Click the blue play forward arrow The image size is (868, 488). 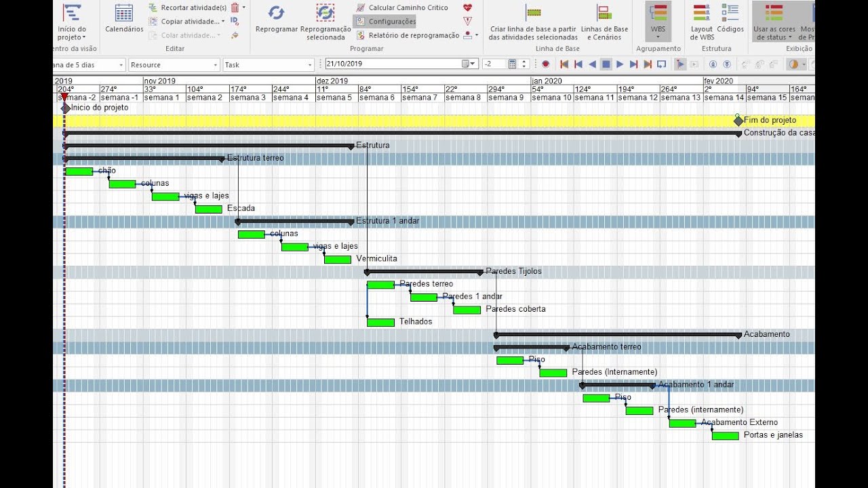(x=620, y=64)
